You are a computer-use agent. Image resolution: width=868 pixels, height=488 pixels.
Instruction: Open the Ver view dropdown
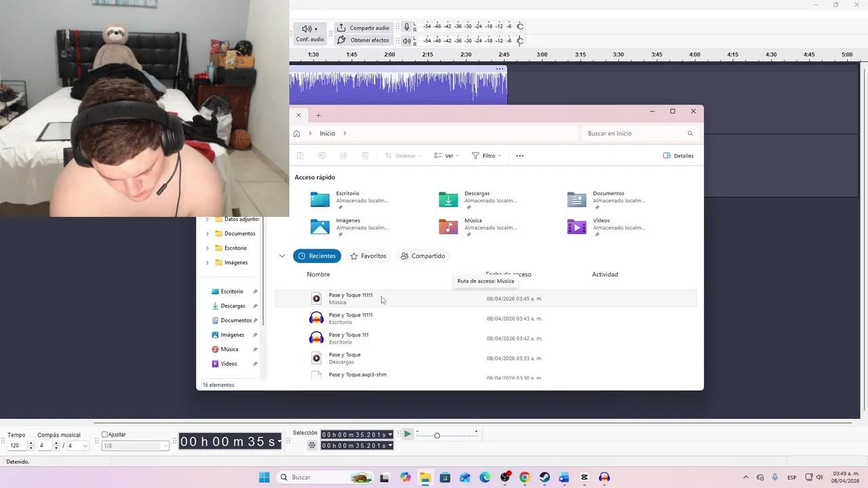point(447,156)
